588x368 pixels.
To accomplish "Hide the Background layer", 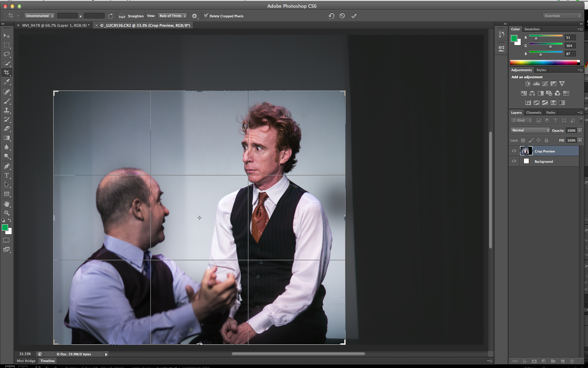I will 514,161.
